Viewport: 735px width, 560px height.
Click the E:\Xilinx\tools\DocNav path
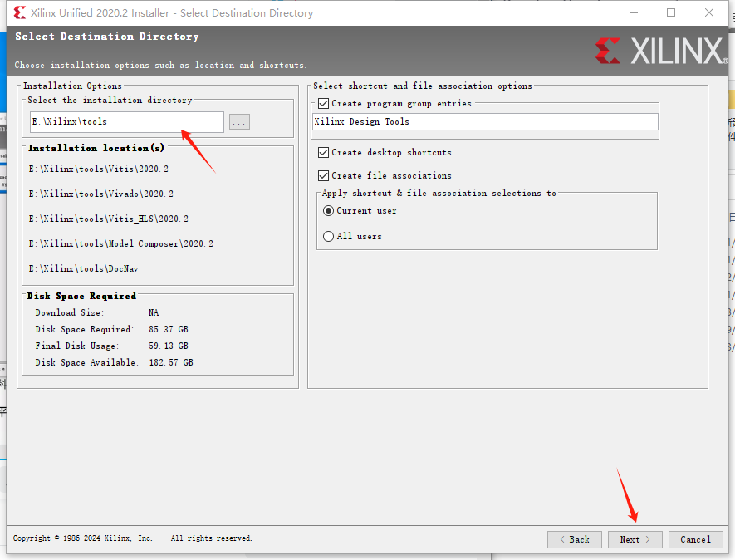point(83,268)
